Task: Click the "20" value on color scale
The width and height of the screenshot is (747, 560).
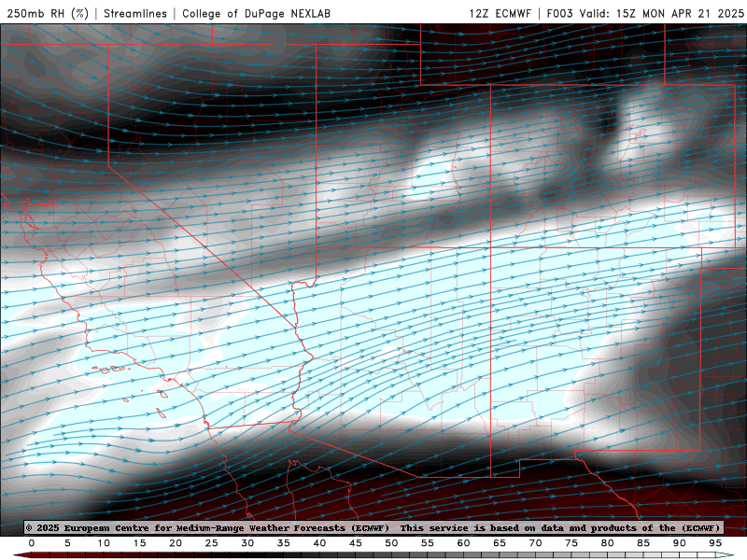Action: coord(176,543)
